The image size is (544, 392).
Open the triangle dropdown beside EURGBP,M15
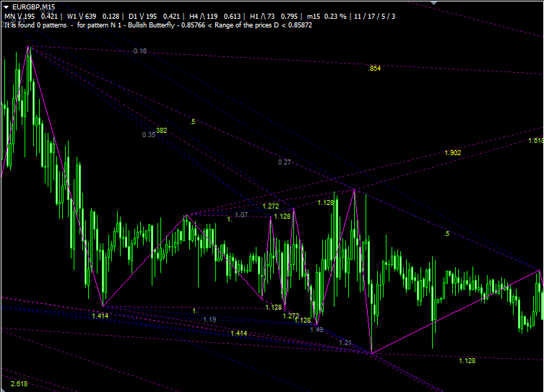point(7,6)
